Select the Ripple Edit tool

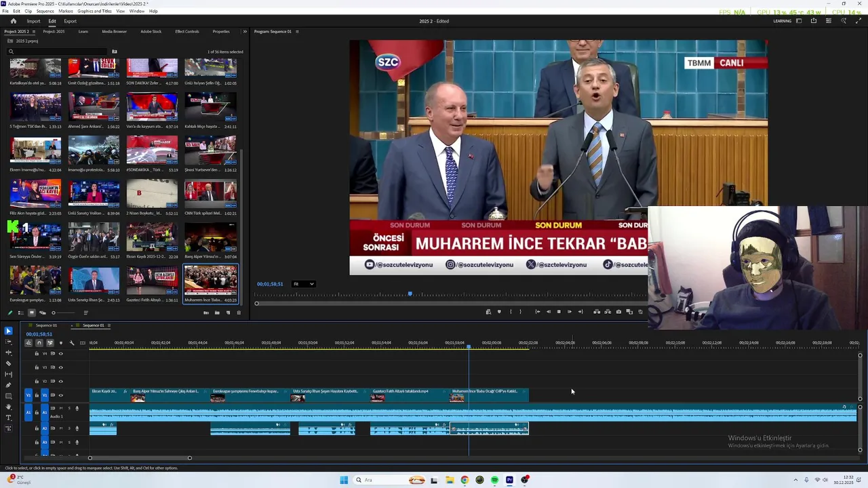tap(8, 352)
